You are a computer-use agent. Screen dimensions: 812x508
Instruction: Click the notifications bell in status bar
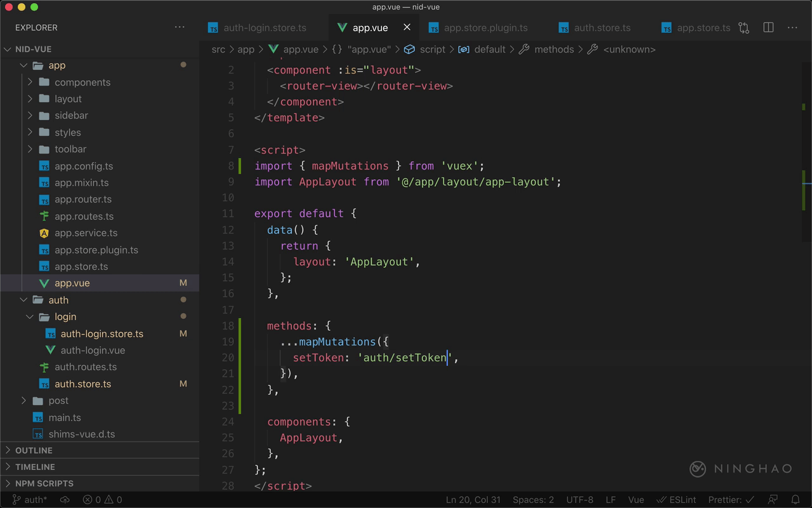[x=796, y=500]
